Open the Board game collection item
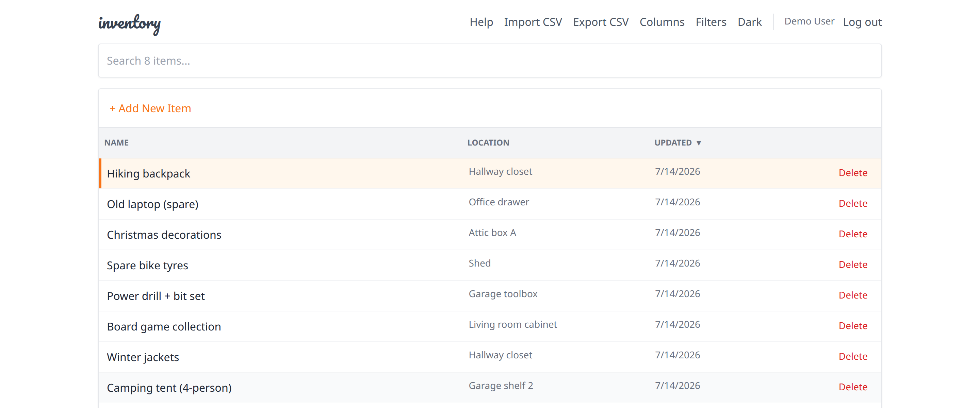Image resolution: width=980 pixels, height=408 pixels. coord(164,327)
